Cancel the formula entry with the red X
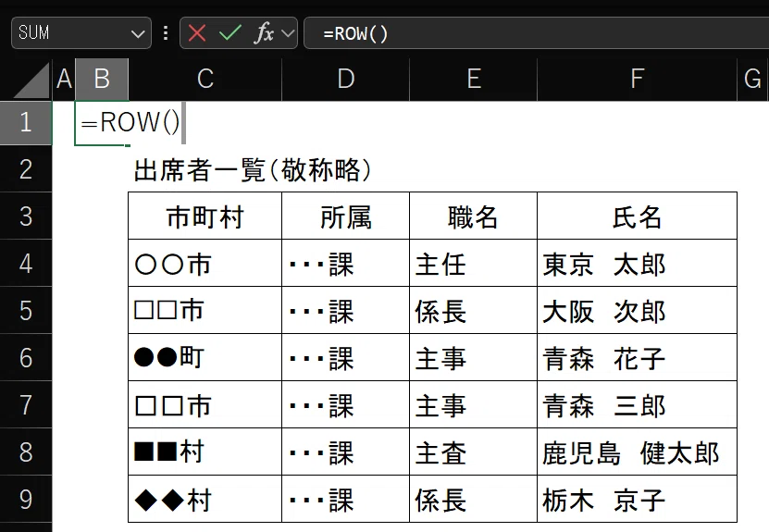769x532 pixels. 197,33
